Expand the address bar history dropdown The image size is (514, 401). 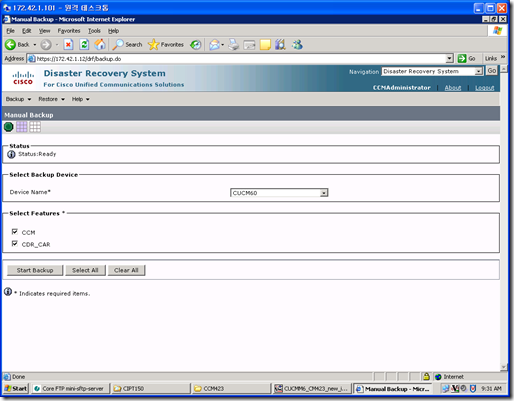tap(450, 59)
